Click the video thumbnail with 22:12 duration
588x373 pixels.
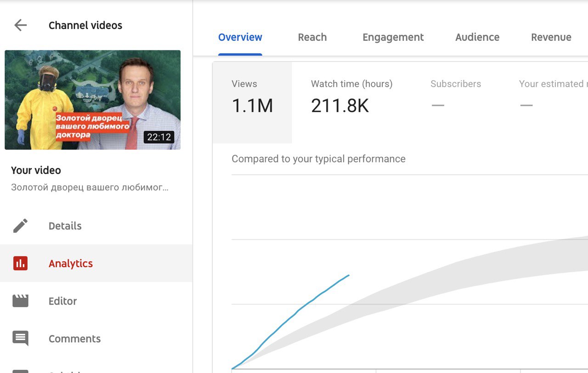(x=93, y=100)
